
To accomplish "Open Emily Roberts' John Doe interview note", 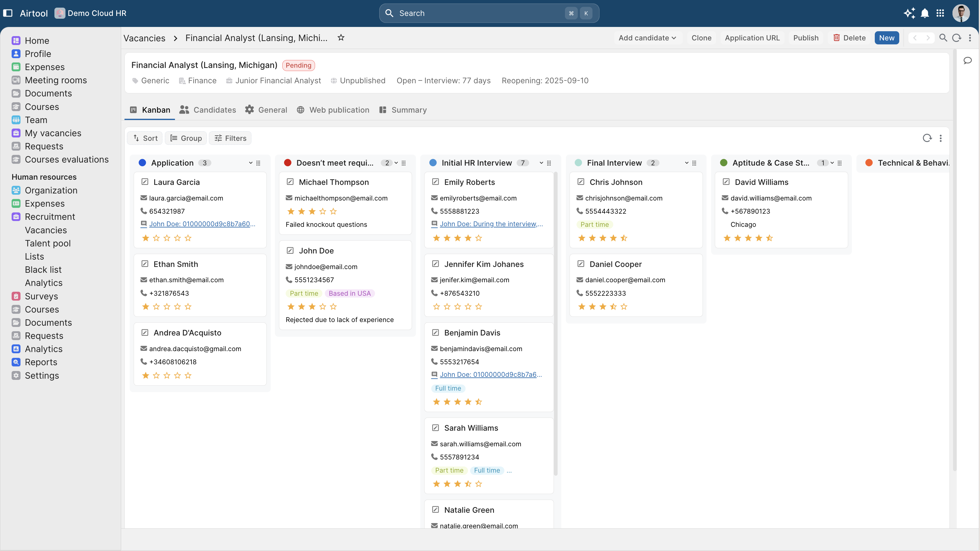I will coord(491,224).
